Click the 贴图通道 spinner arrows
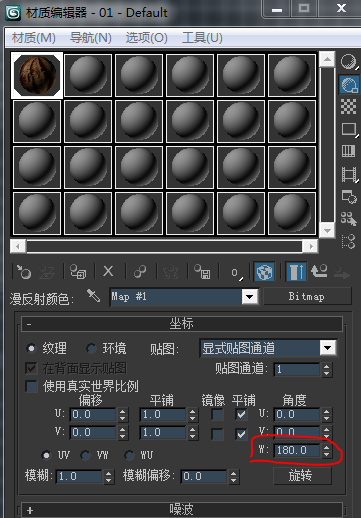The image size is (361, 518). tap(326, 370)
